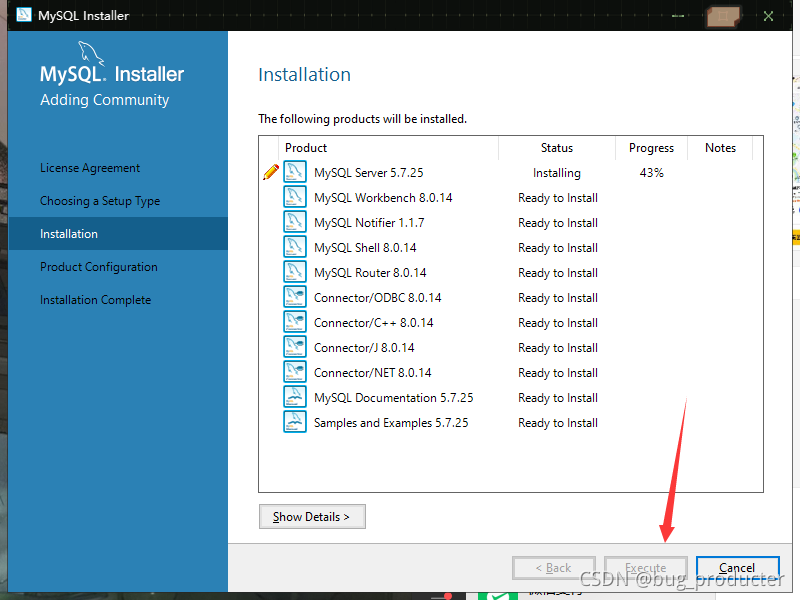Click the MySQL Documentation 5.7.25 product icon
This screenshot has width=800, height=600.
coord(295,396)
